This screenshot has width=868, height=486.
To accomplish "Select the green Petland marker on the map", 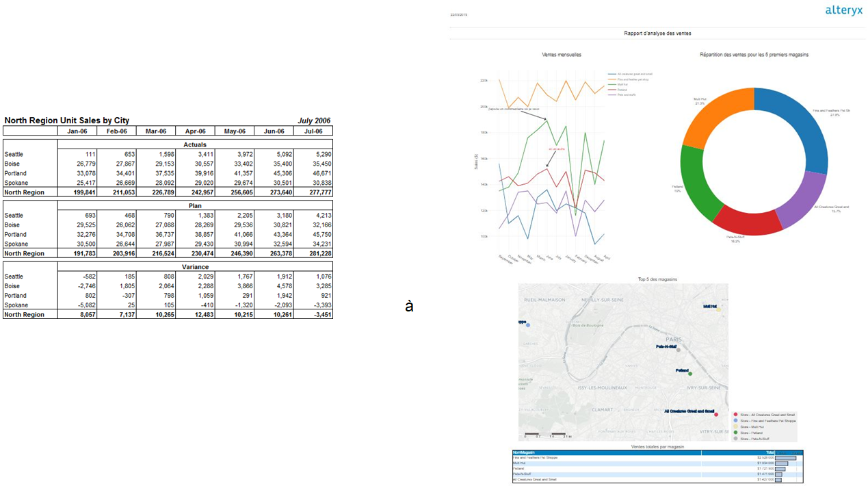I will [x=689, y=374].
